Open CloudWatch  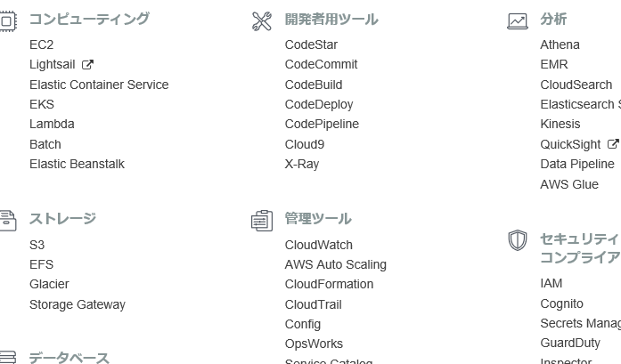[x=319, y=245]
